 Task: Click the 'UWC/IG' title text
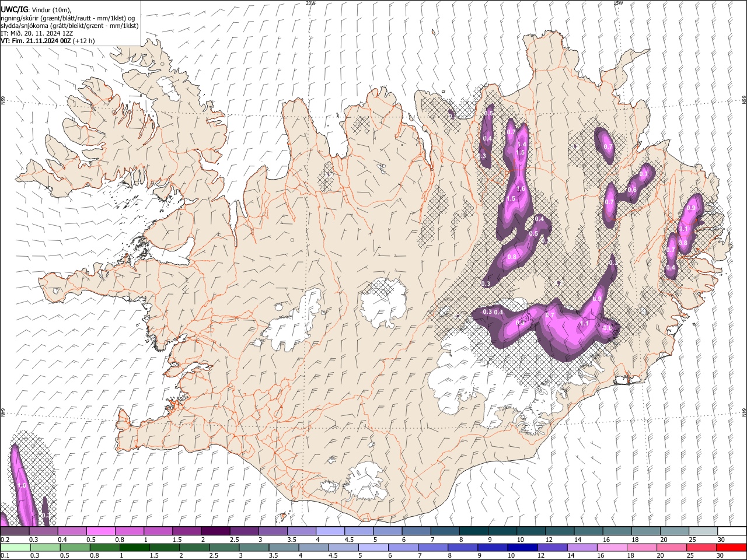point(14,9)
